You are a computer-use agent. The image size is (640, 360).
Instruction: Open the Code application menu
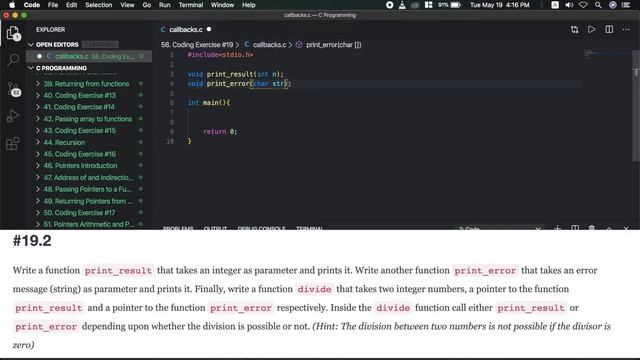32,5
